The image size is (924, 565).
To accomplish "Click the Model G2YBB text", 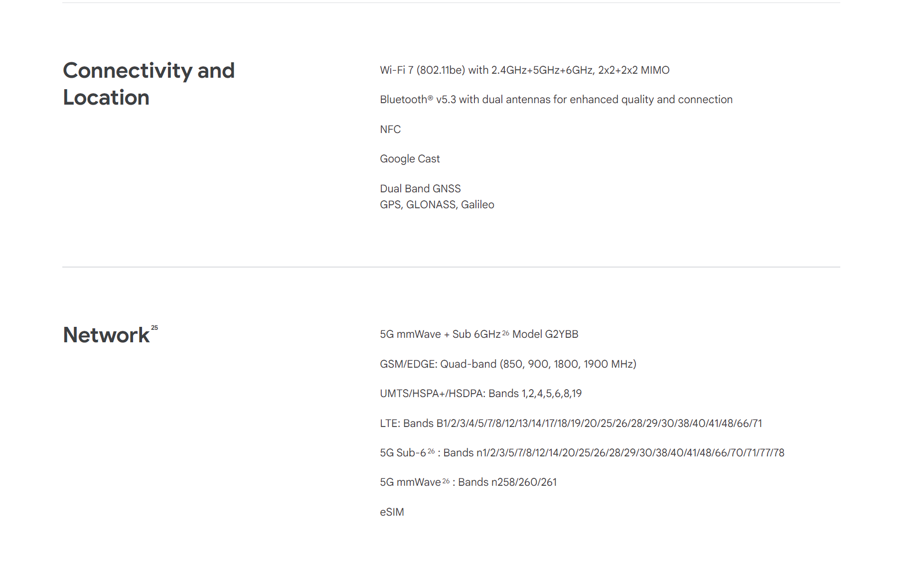I will [x=545, y=334].
